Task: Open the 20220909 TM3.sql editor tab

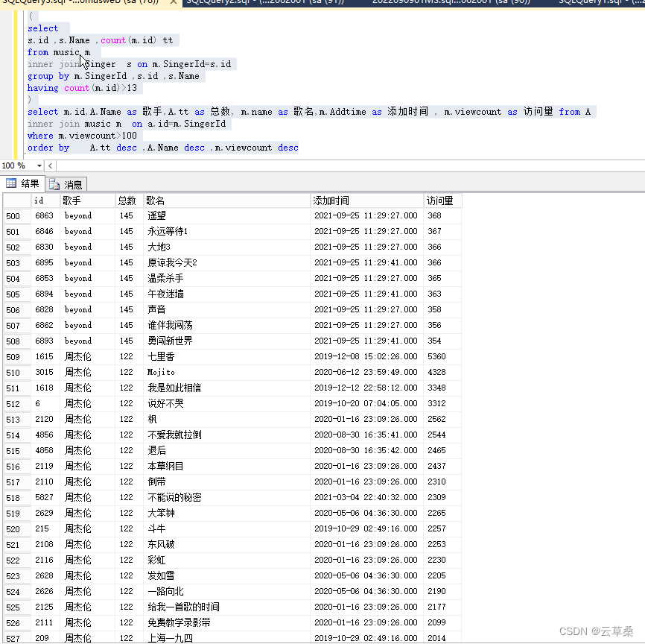Action: pos(451,2)
